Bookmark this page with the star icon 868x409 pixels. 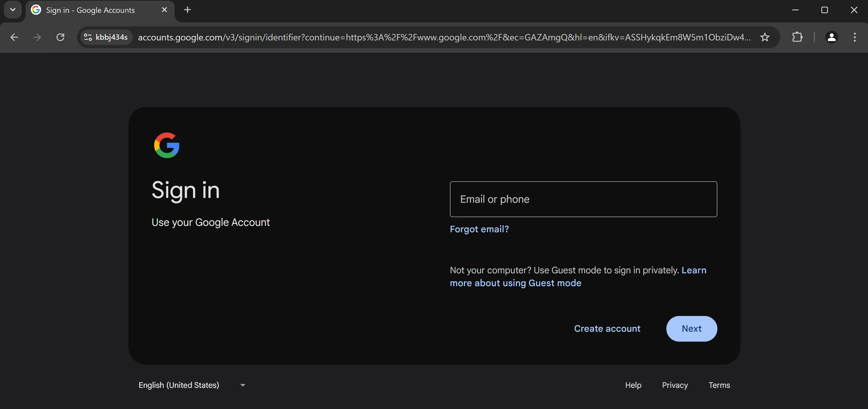(765, 37)
